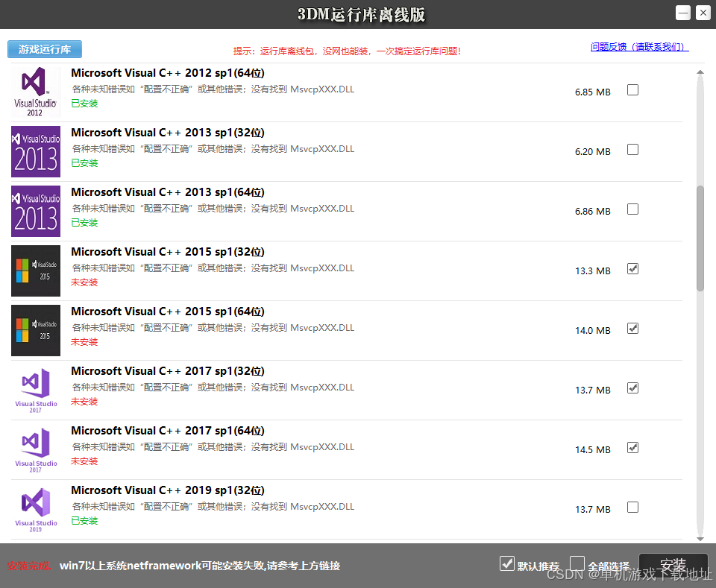Screen dimensions: 716x588
Task: Open the 问题反馈 (请联系我们) link
Action: click(639, 46)
